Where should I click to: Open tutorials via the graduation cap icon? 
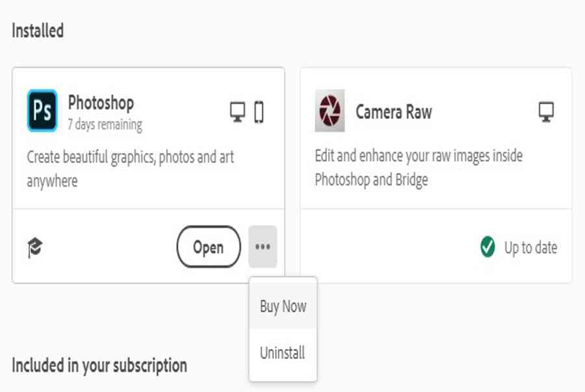click(35, 247)
